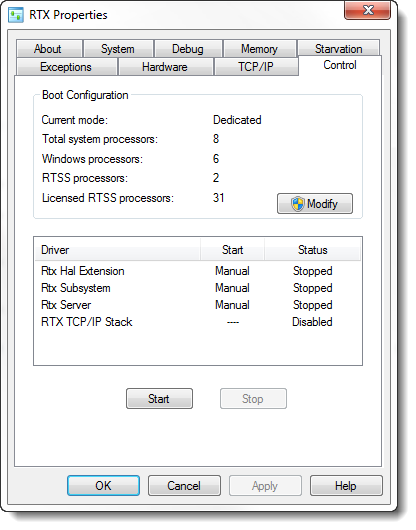Open Help for RTX Properties

click(x=346, y=486)
